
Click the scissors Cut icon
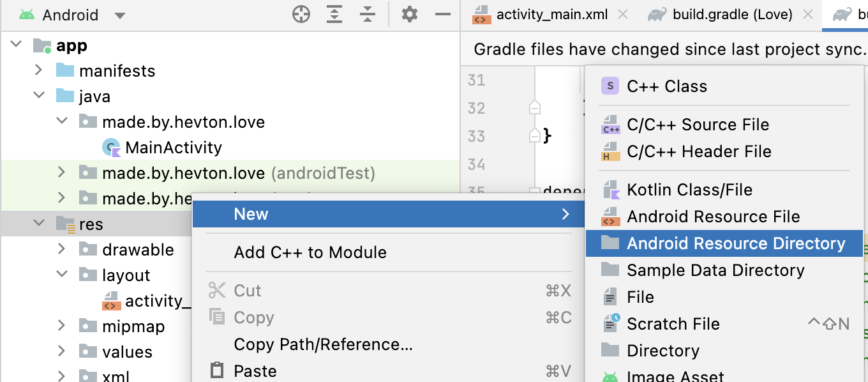point(217,291)
